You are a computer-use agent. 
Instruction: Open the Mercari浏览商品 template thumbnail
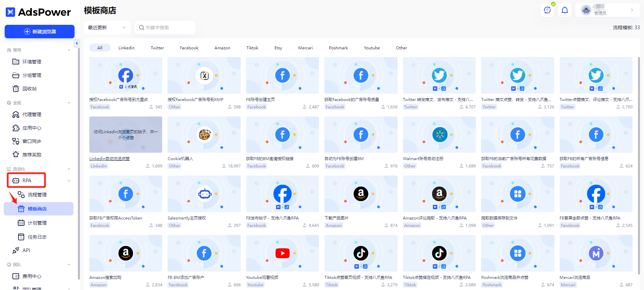pyautogui.click(x=596, y=253)
